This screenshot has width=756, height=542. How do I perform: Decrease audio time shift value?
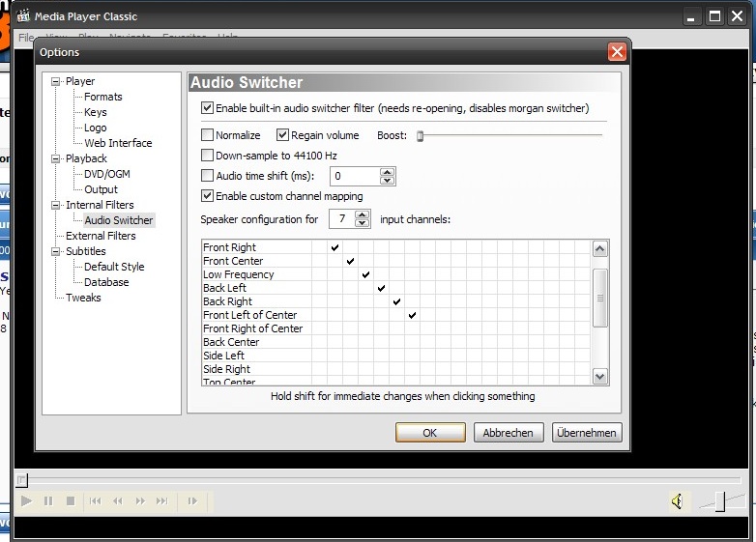click(387, 181)
